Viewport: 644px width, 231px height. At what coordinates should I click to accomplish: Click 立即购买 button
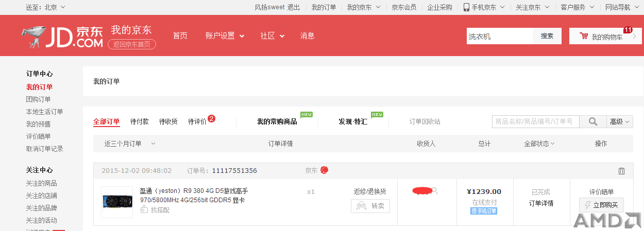coord(601,205)
